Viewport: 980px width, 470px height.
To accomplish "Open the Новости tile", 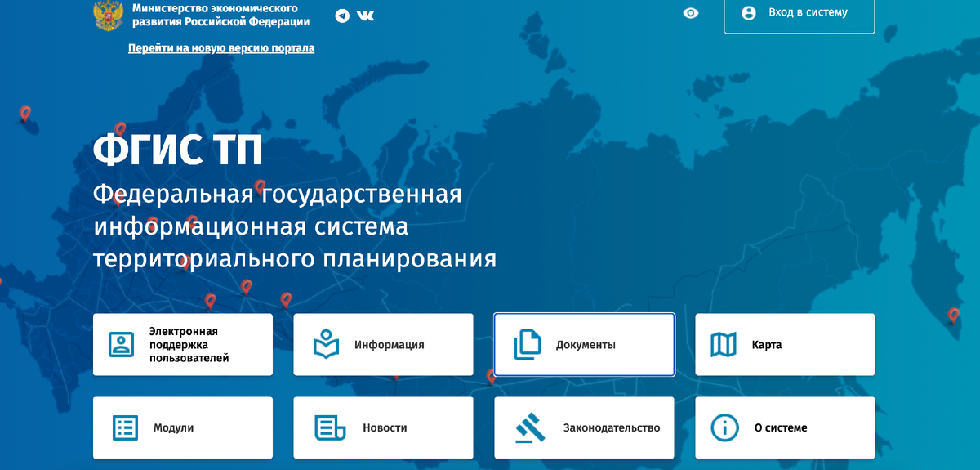I will [383, 427].
